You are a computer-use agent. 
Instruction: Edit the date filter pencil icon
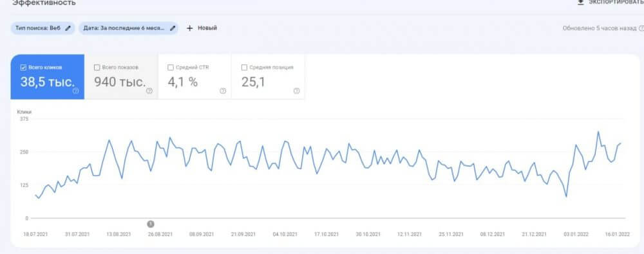point(173,28)
